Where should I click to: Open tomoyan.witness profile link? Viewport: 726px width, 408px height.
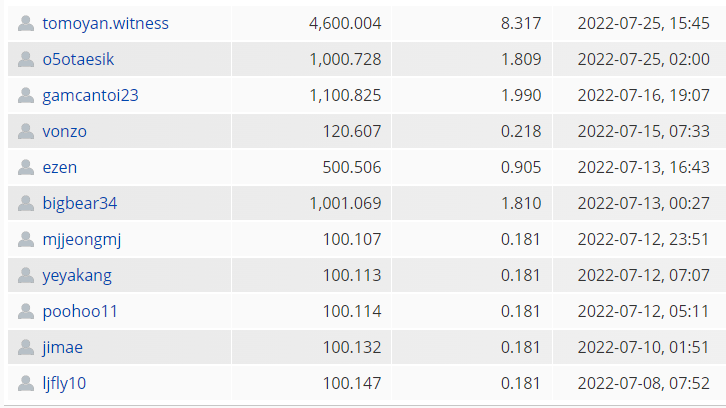105,23
